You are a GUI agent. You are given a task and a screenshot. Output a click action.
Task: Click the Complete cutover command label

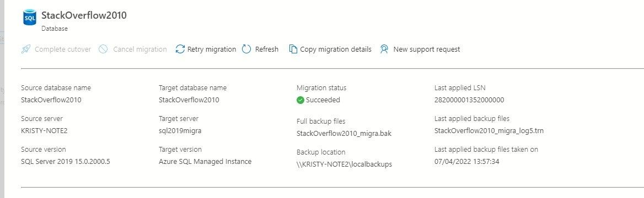pyautogui.click(x=63, y=49)
